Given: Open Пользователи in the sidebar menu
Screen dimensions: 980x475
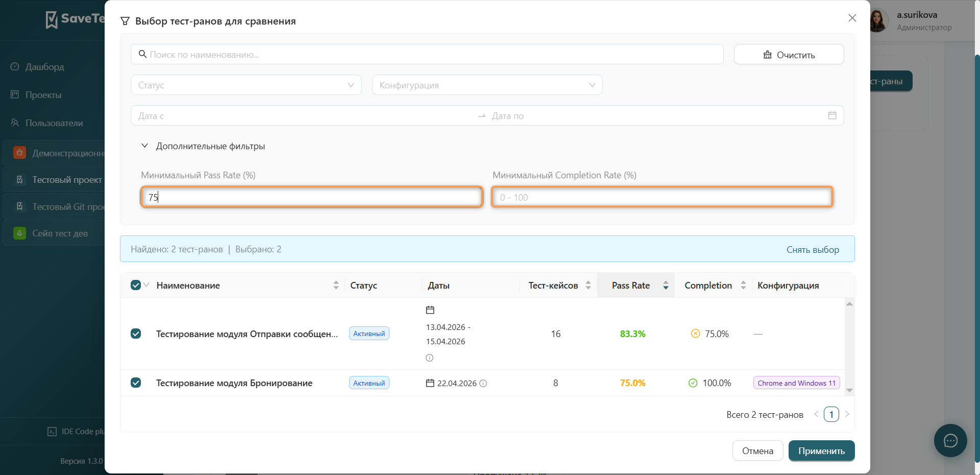Looking at the screenshot, I should [x=54, y=123].
